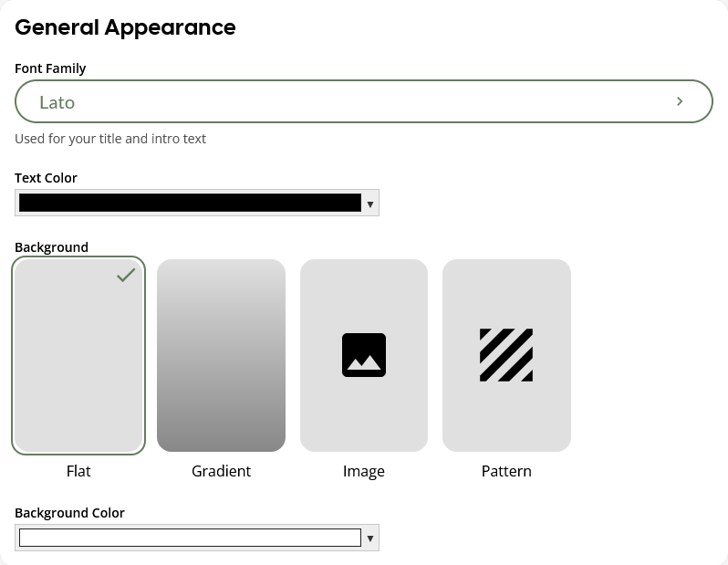The height and width of the screenshot is (565, 728).
Task: Click the diagonal stripes pattern icon
Action: tap(506, 355)
